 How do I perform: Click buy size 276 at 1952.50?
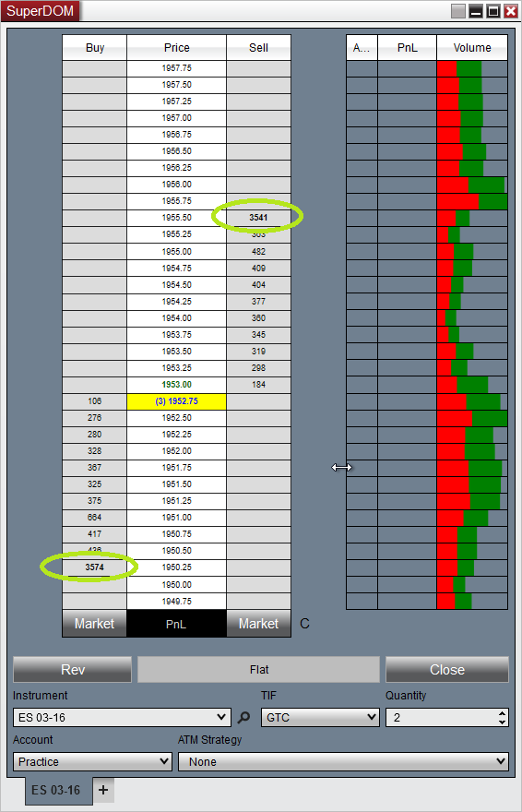tap(95, 418)
